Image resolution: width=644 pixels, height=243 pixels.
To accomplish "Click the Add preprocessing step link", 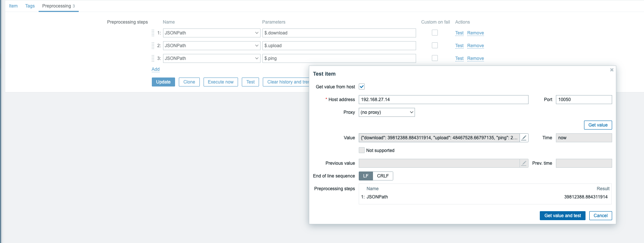I will [x=156, y=69].
